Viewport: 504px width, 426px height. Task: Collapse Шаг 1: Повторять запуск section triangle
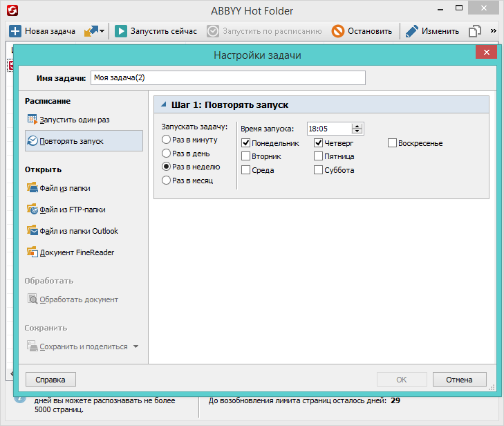[164, 104]
